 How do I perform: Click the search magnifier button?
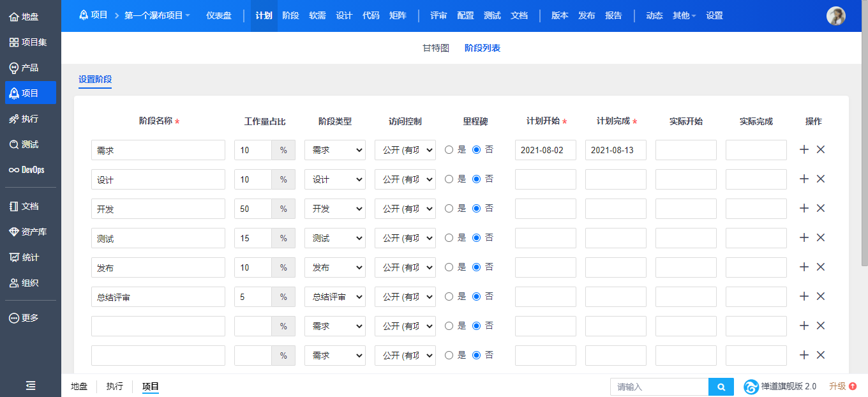pyautogui.click(x=721, y=387)
